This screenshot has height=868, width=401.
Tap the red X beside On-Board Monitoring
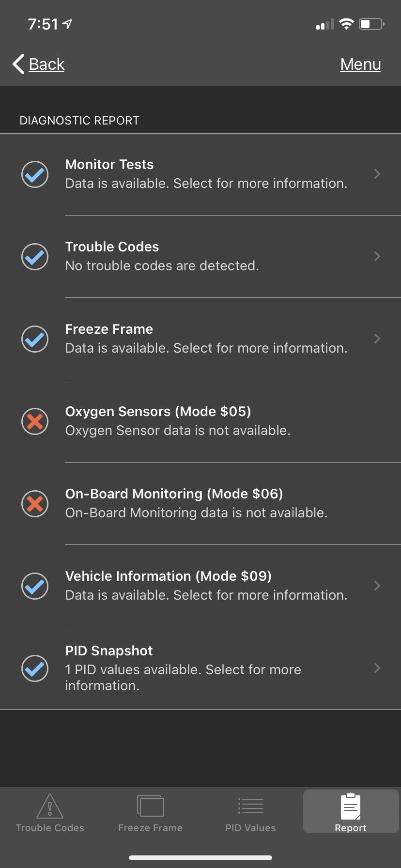35,504
